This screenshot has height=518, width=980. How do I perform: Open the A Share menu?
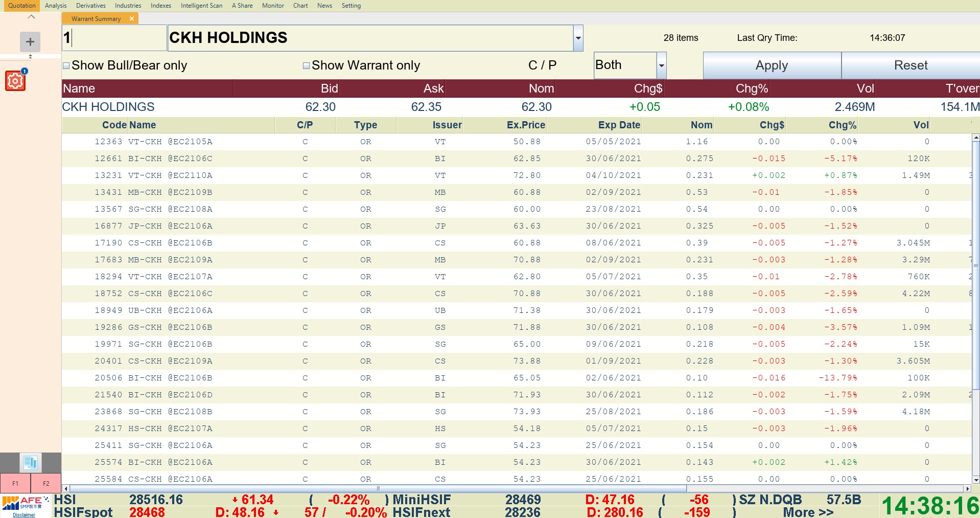pyautogui.click(x=242, y=6)
